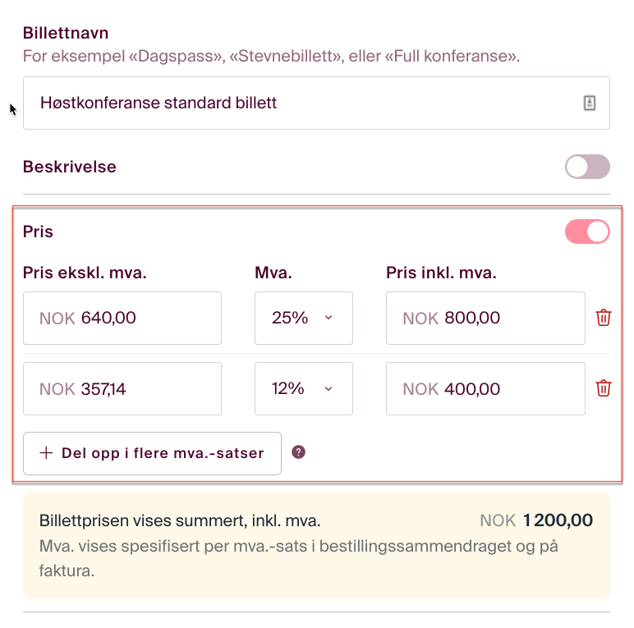Image resolution: width=634 pixels, height=628 pixels.
Task: Edit the NOK 357,14 price excl. VAT field
Action: click(x=122, y=388)
